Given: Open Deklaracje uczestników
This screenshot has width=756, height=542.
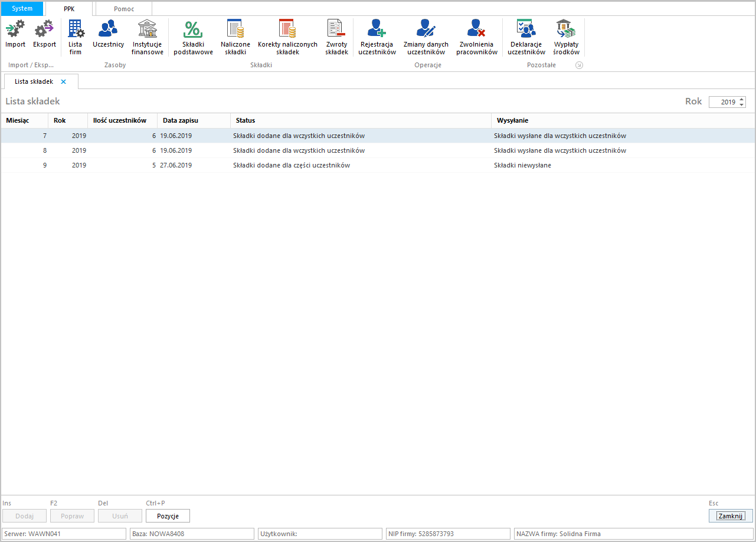Looking at the screenshot, I should pos(526,38).
